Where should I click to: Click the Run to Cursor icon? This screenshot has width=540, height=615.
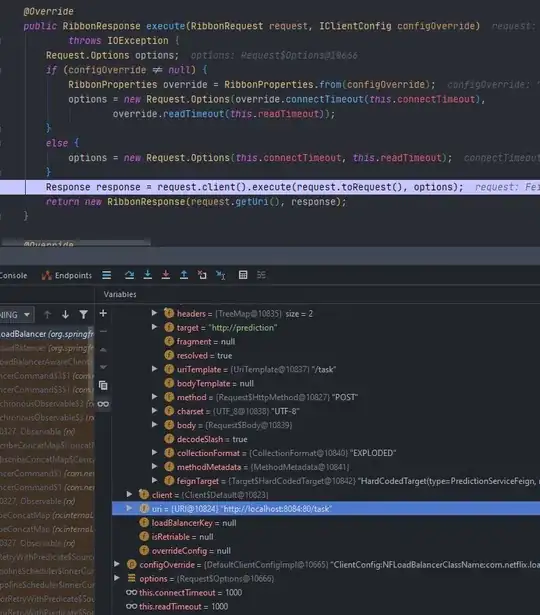click(x=221, y=275)
